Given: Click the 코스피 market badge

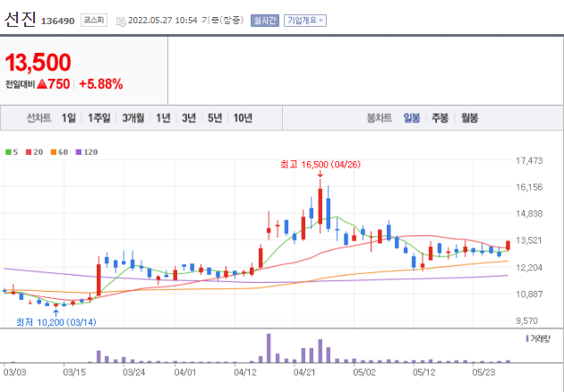Looking at the screenshot, I should pyautogui.click(x=94, y=21).
